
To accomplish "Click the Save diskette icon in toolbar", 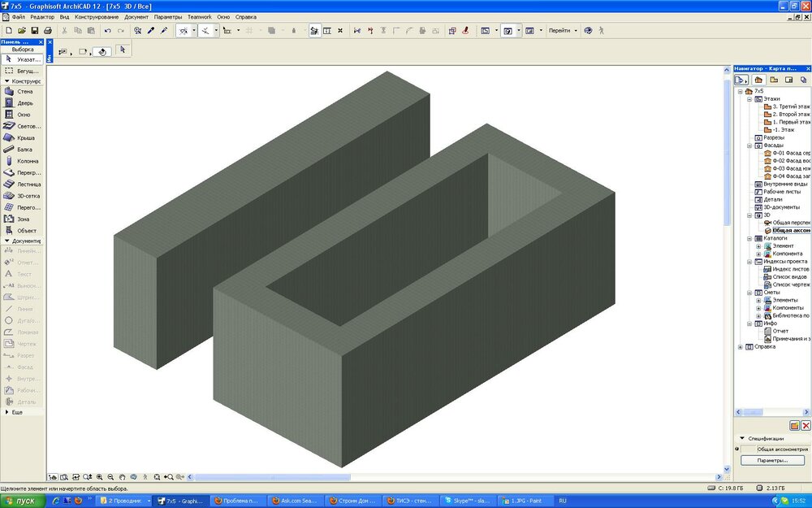I will (35, 31).
